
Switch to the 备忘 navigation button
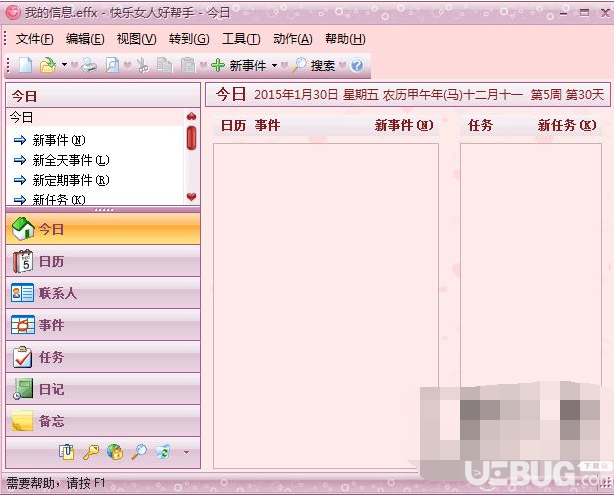103,421
